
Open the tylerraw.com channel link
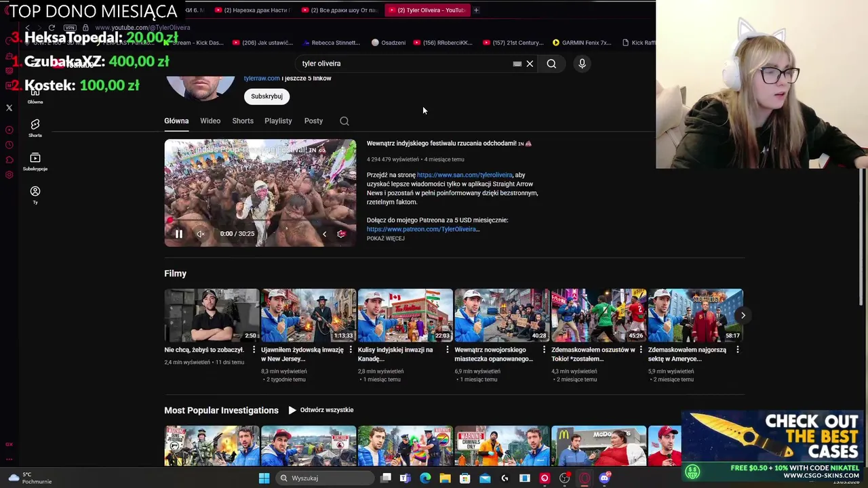[x=262, y=78]
